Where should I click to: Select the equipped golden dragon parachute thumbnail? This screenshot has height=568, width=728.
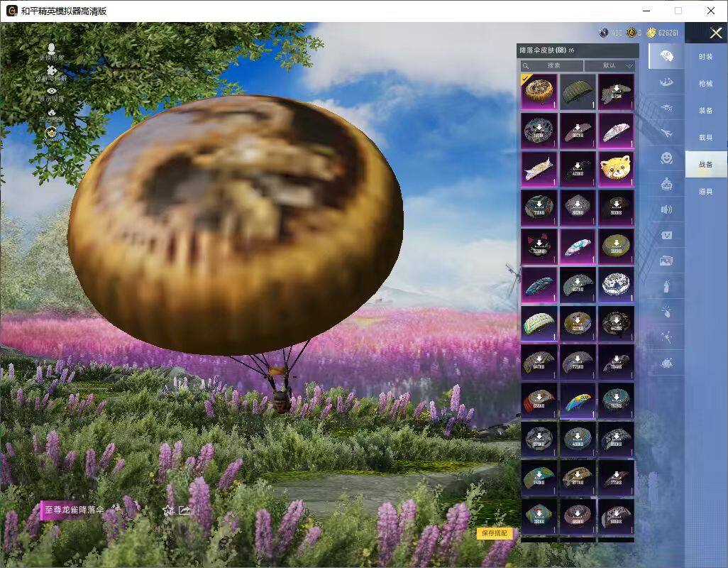coord(539,92)
